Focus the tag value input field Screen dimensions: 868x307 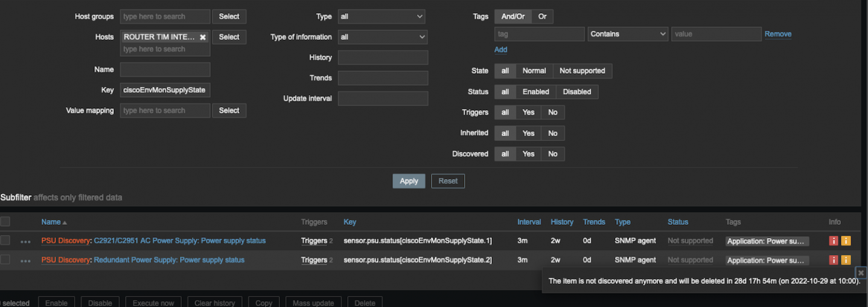pyautogui.click(x=716, y=34)
